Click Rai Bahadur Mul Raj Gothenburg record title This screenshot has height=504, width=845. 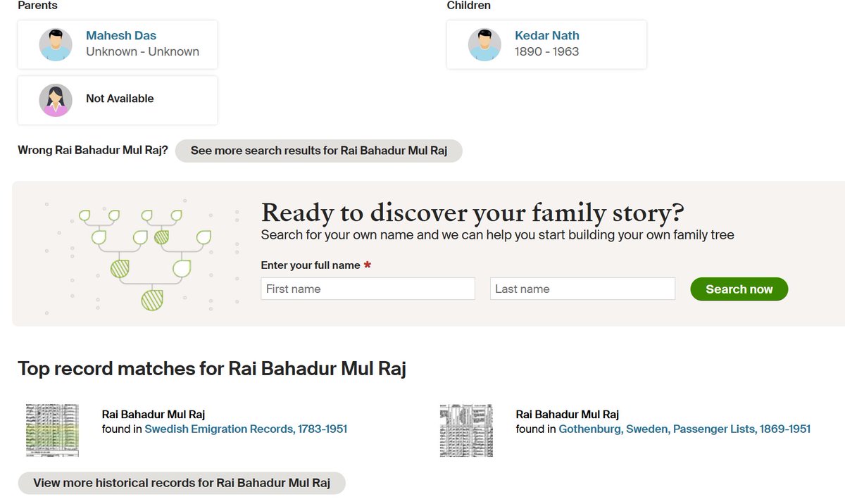[568, 414]
